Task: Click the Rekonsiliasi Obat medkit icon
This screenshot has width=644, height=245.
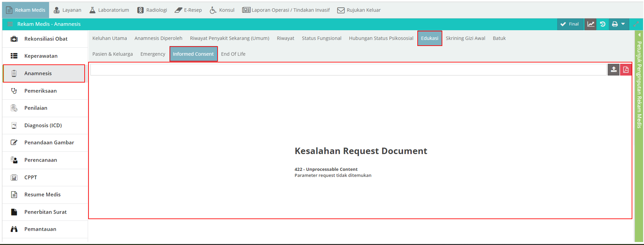Action: point(14,39)
